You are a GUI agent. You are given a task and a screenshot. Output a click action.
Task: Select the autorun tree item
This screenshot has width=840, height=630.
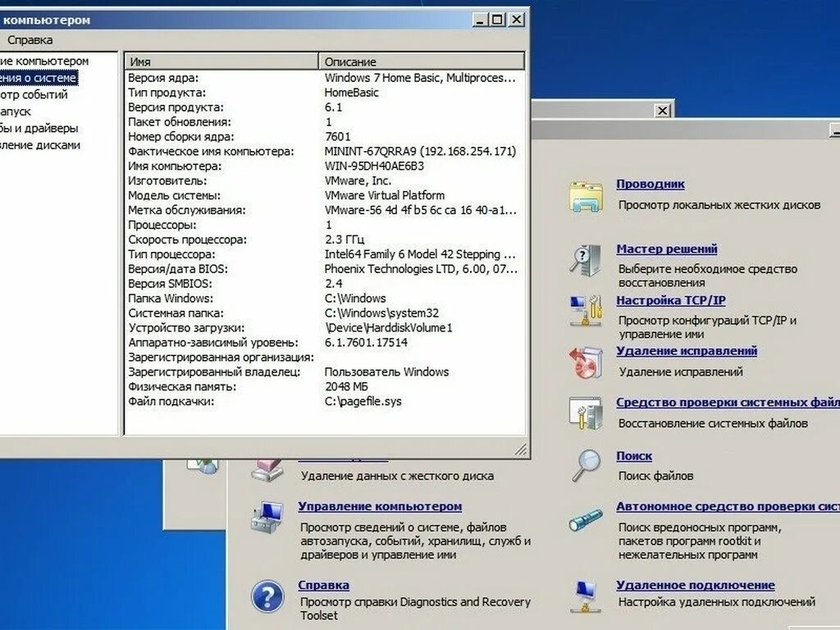[16, 112]
